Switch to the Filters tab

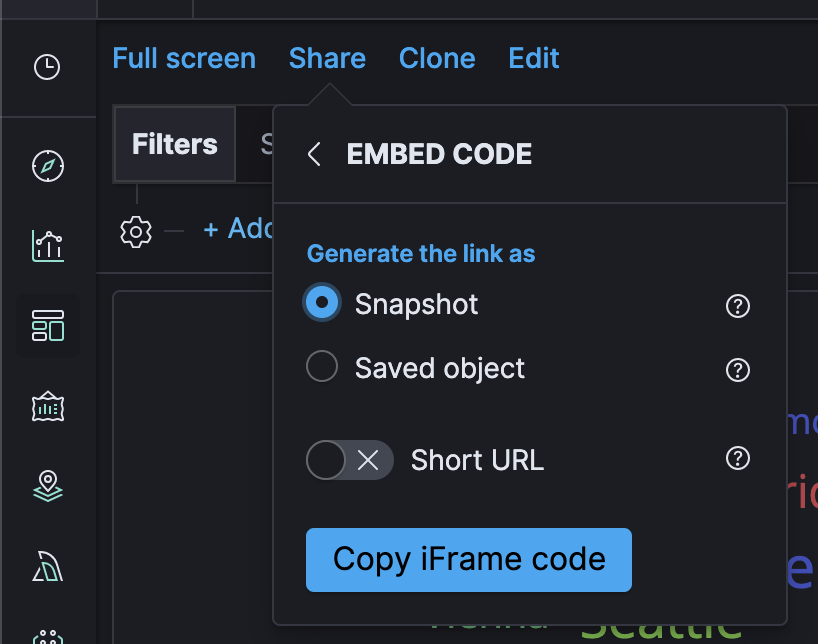click(174, 143)
